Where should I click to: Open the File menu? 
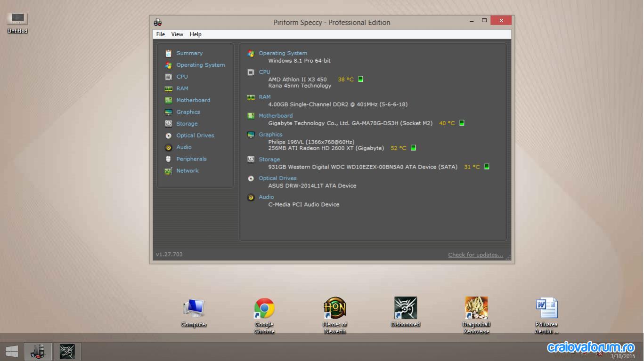(x=161, y=34)
